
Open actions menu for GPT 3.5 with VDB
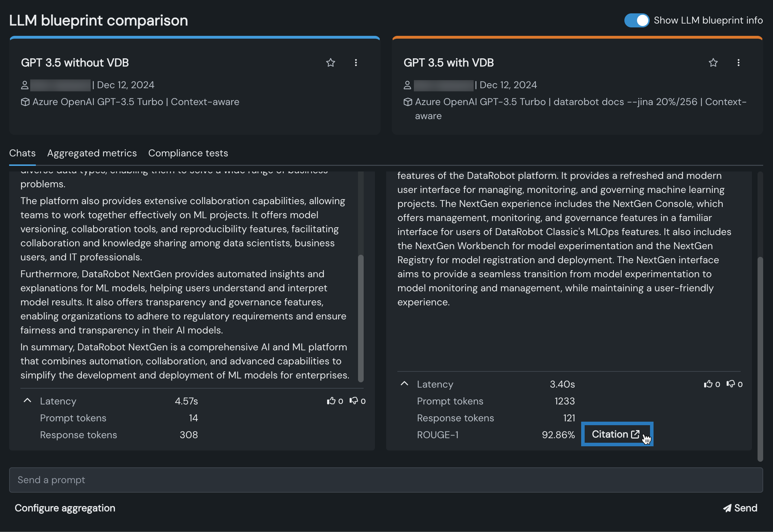[739, 63]
